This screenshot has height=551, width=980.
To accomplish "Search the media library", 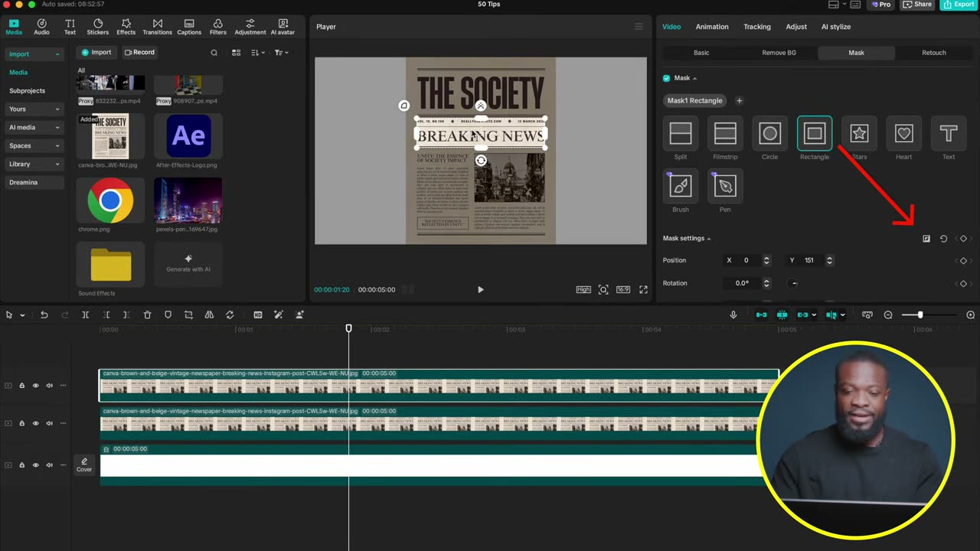I will pos(214,53).
